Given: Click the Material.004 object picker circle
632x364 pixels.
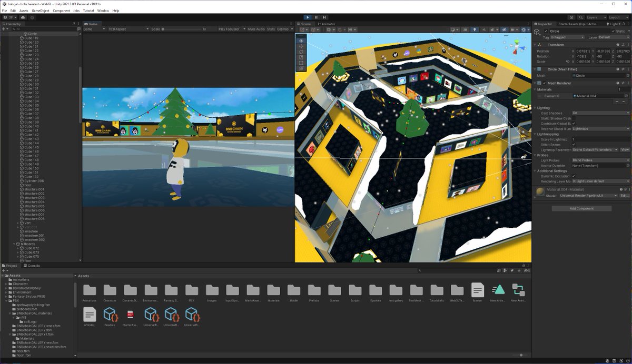Looking at the screenshot, I should coord(626,96).
